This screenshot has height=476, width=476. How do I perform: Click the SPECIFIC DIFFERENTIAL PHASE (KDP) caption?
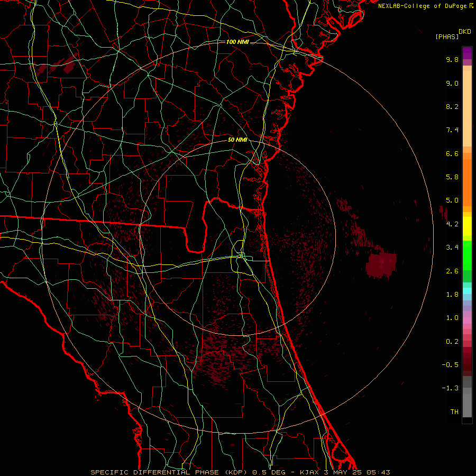pos(169,472)
